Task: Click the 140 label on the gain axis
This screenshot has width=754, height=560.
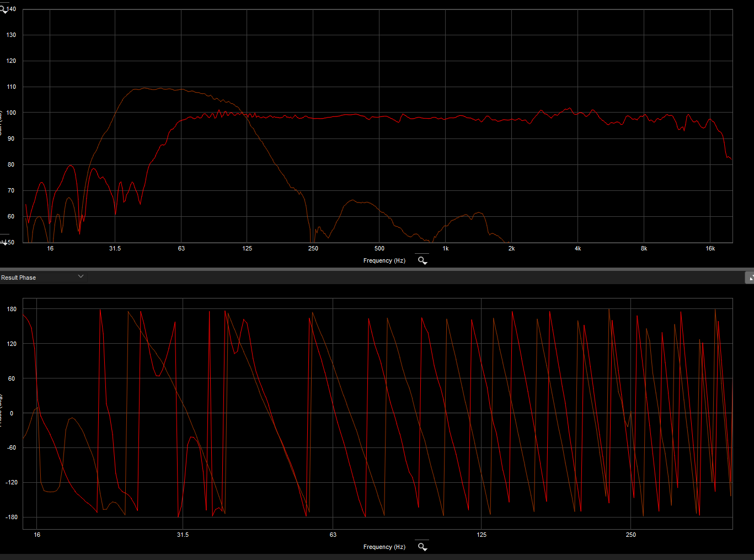Action: click(x=11, y=9)
